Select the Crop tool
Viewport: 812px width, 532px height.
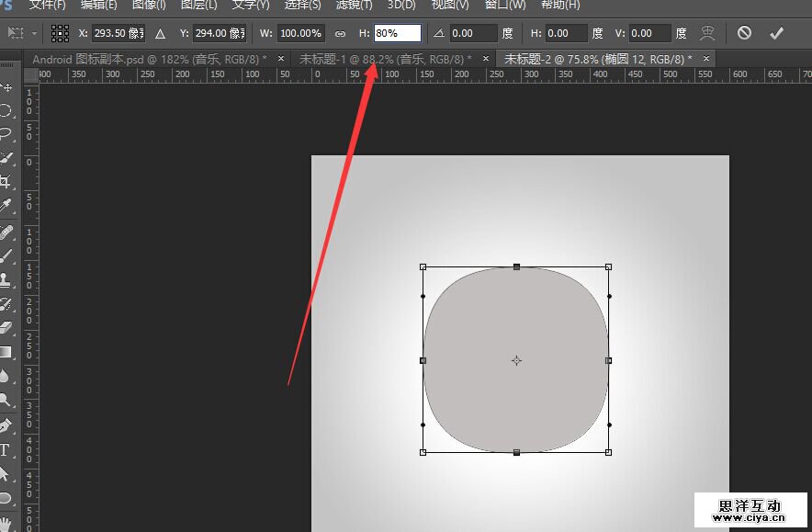[6, 181]
